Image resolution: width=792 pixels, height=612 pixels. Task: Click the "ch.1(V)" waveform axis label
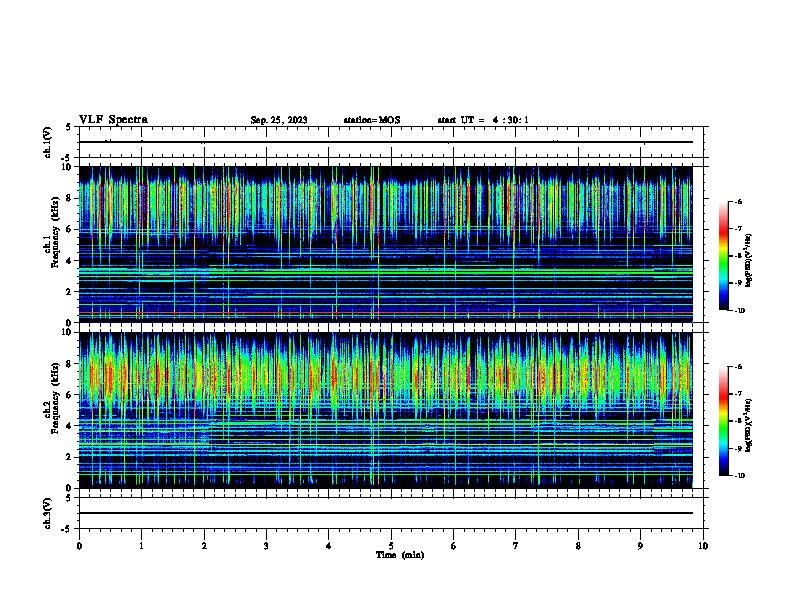coord(48,142)
